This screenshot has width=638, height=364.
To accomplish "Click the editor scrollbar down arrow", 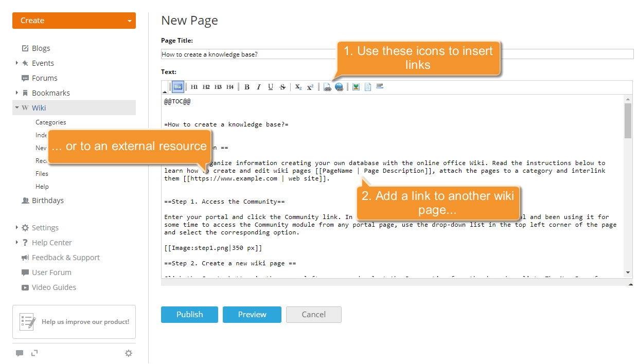I will [628, 272].
